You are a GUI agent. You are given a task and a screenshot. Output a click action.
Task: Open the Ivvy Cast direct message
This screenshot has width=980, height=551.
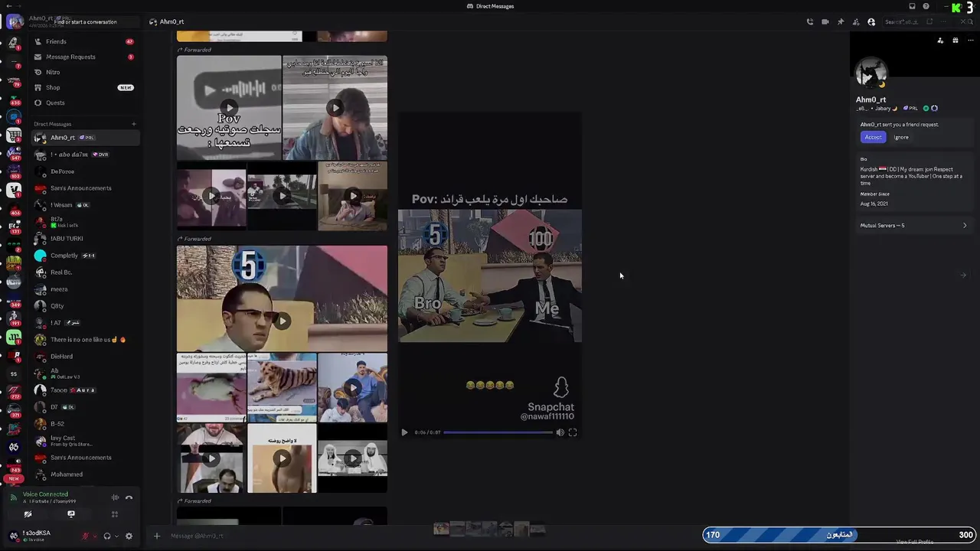pos(84,441)
